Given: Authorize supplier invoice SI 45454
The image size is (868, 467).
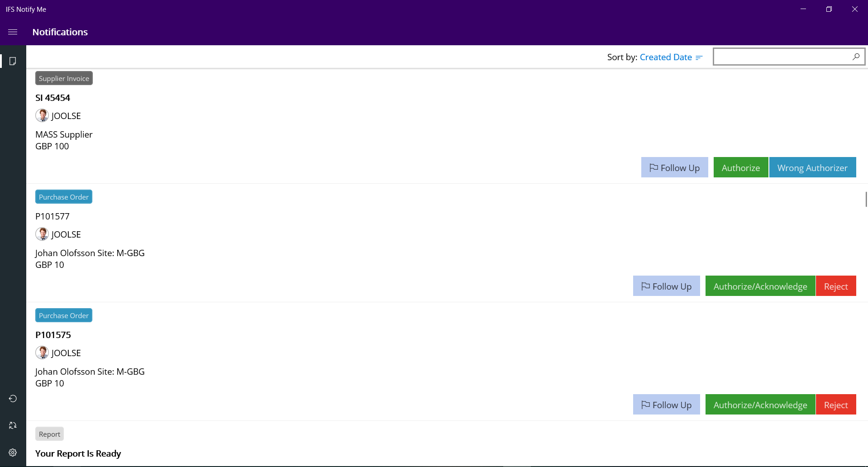Looking at the screenshot, I should (x=741, y=167).
